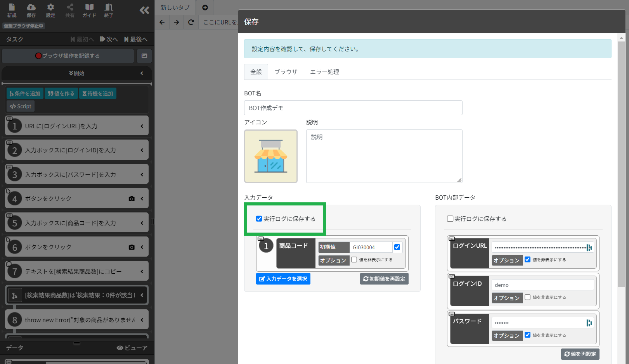Collapse the 開始 section chevron
The image size is (629, 364).
(x=142, y=73)
